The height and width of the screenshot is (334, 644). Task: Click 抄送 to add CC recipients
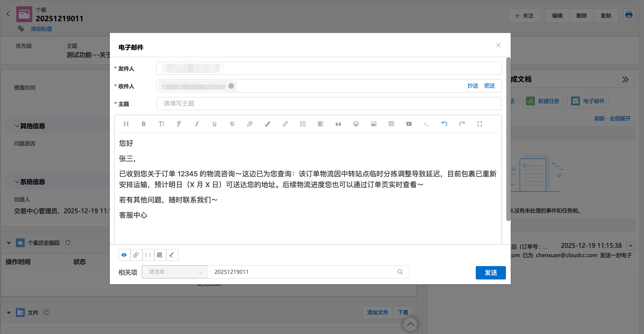(x=472, y=86)
